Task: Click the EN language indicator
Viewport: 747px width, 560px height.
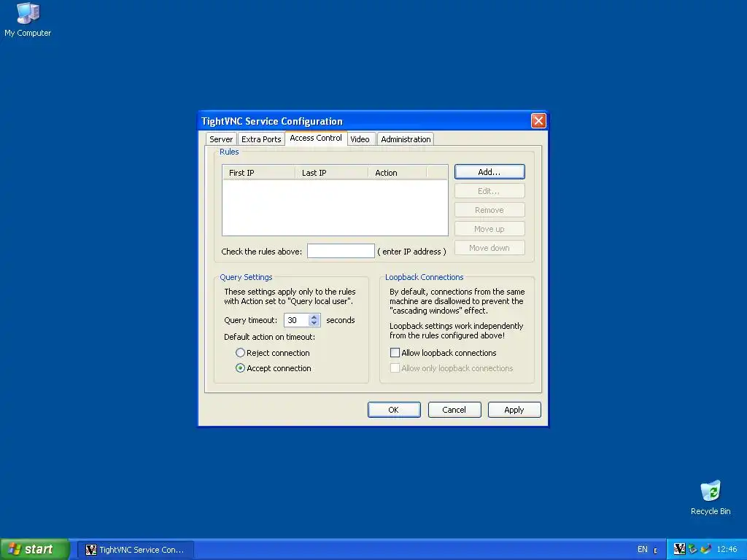Action: [x=642, y=549]
